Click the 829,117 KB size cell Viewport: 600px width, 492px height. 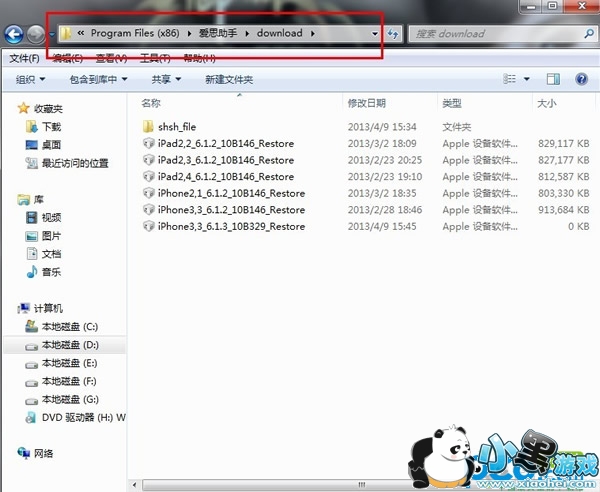click(564, 143)
